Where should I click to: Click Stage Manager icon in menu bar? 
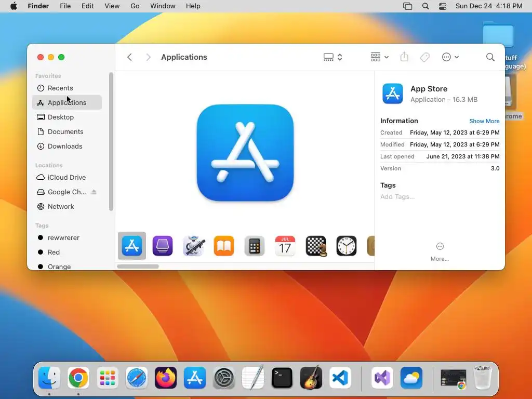point(407,6)
